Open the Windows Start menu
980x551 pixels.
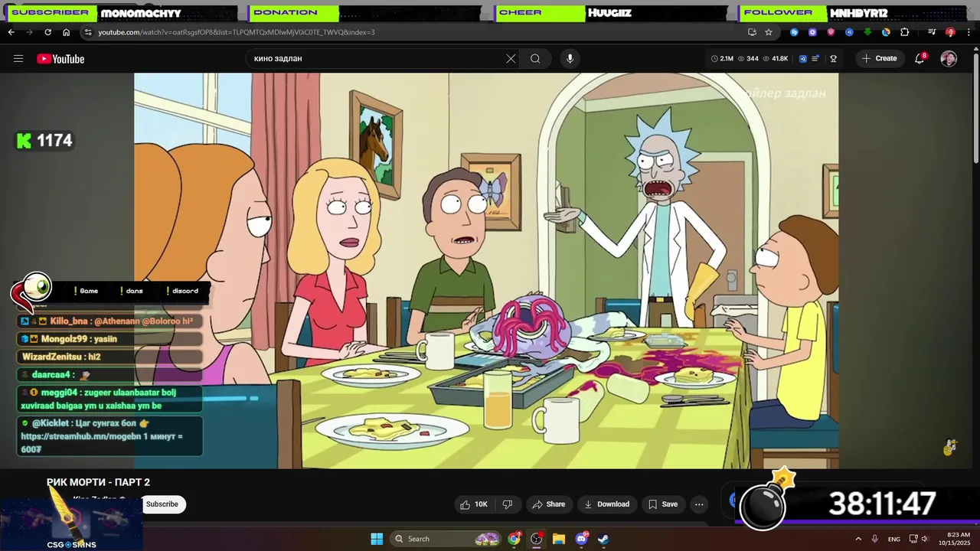coord(377,539)
